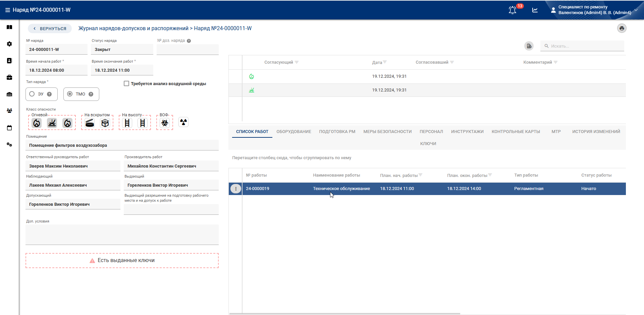Select the flame icon left of explosion icon
644x315 pixels.
point(37,123)
